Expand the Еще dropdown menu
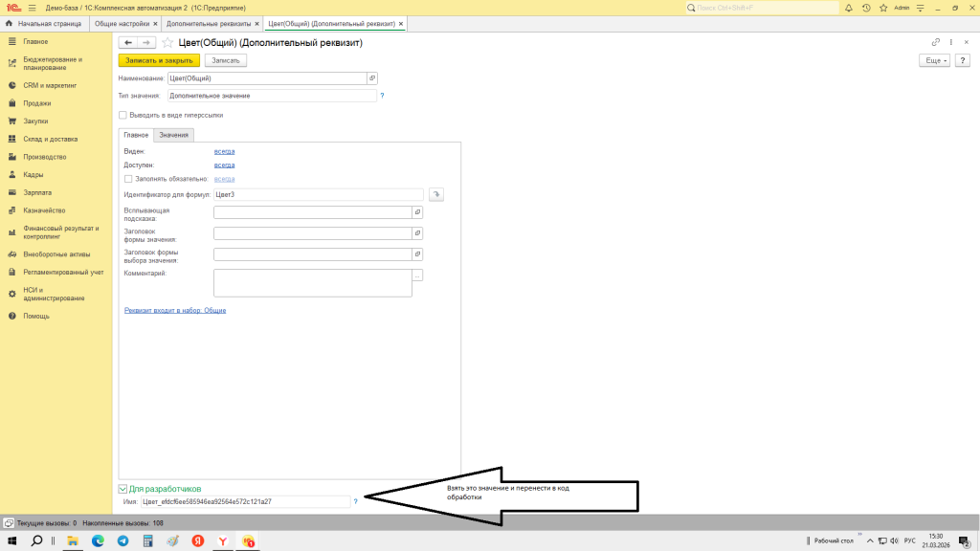Screen dimensions: 980x551 coord(934,60)
